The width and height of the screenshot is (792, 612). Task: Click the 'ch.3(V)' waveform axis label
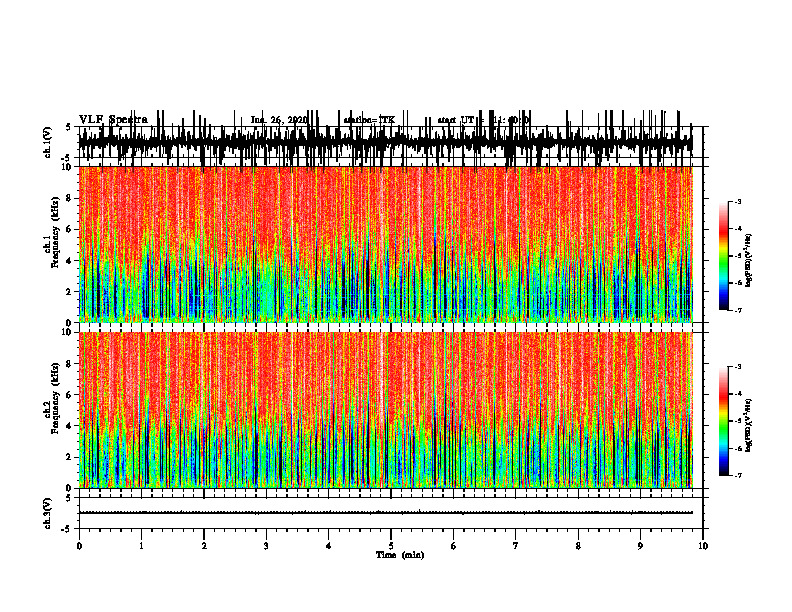point(48,513)
